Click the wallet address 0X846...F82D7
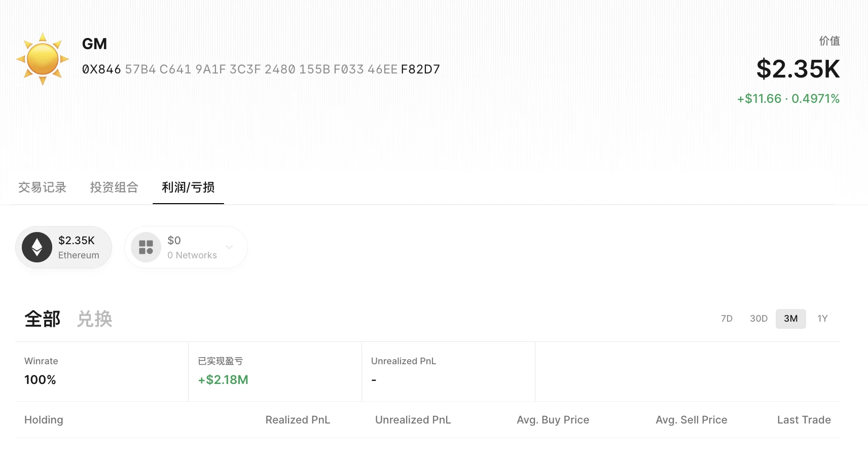868x462 pixels. click(x=261, y=69)
